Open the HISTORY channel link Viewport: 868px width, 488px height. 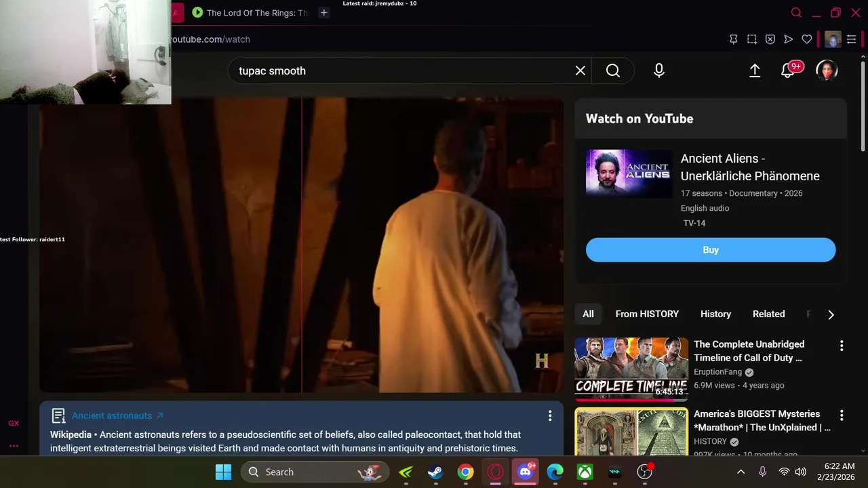pos(710,441)
